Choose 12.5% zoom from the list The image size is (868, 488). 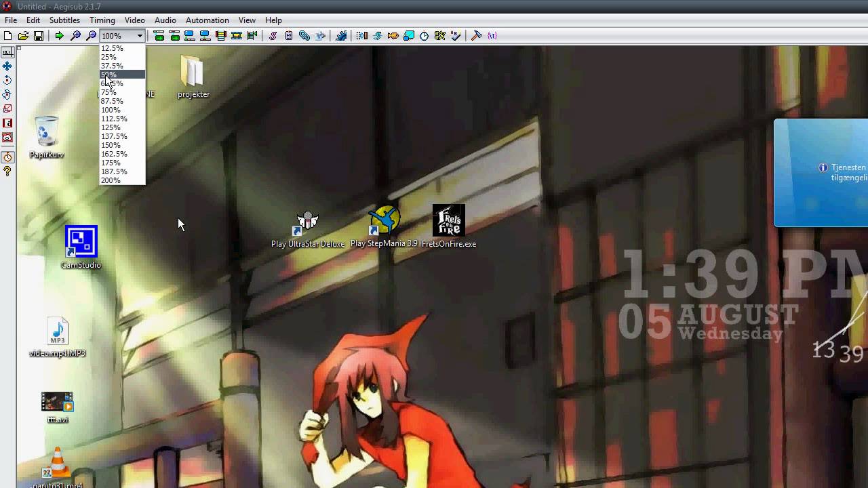point(123,48)
